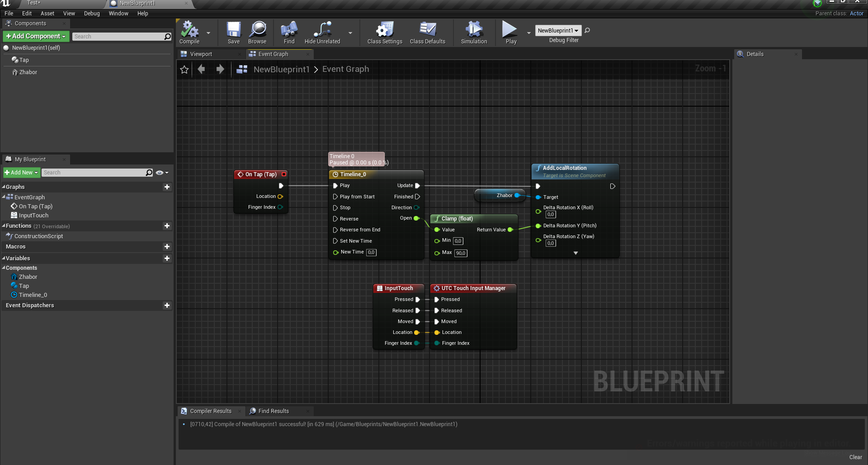Click the search magnifier in My Blueprint panel
This screenshot has height=465, width=868.
pyautogui.click(x=149, y=173)
